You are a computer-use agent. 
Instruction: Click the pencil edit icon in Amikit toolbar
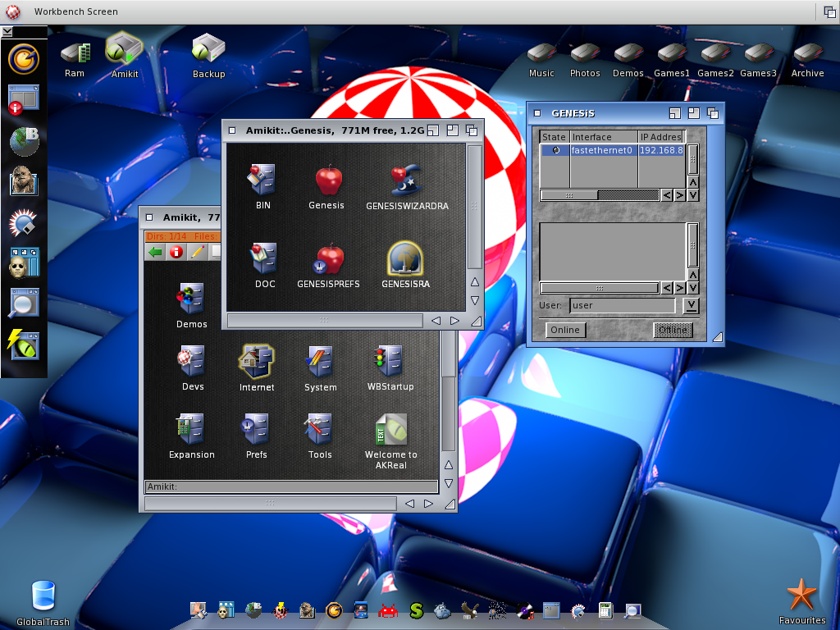tap(197, 252)
